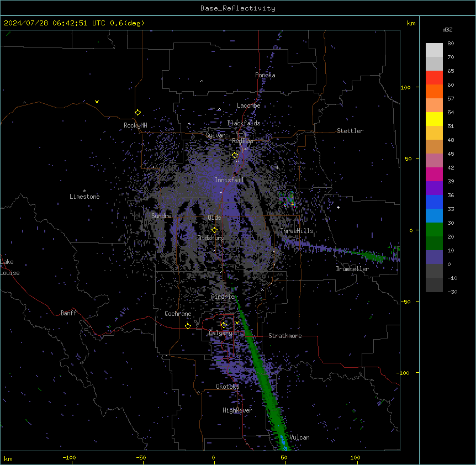Click the asterisk marker above Limestone
The width and height of the screenshot is (476, 465).
[84, 191]
